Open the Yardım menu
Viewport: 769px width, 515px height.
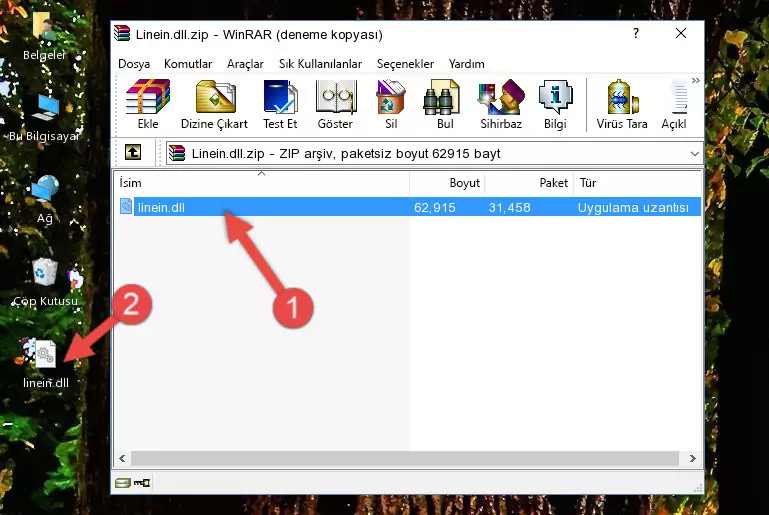[x=466, y=64]
